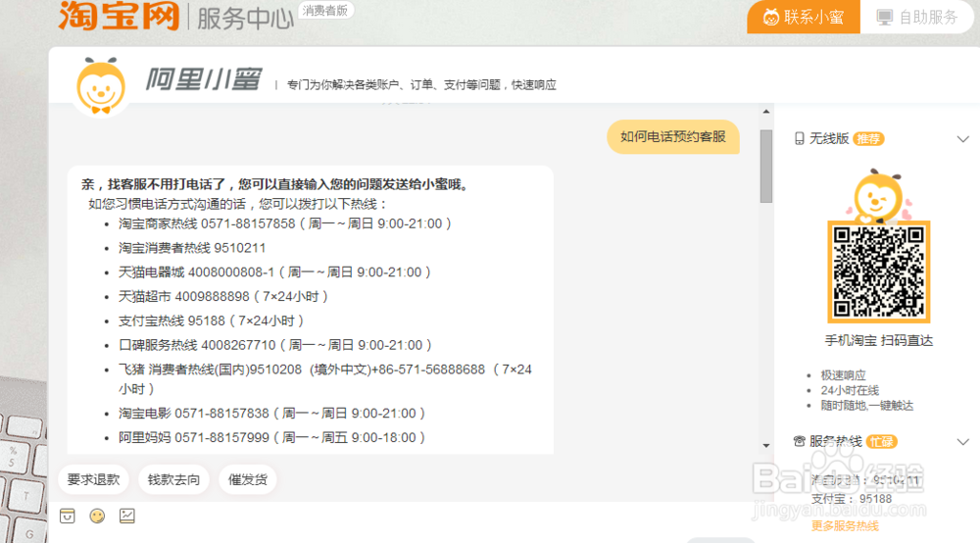This screenshot has height=543, width=980.
Task: Open 更多服务热线 link
Action: [845, 526]
